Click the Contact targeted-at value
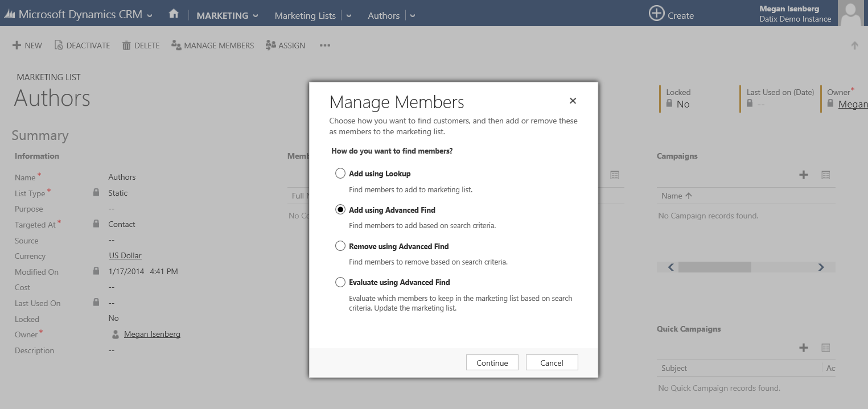 [122, 224]
